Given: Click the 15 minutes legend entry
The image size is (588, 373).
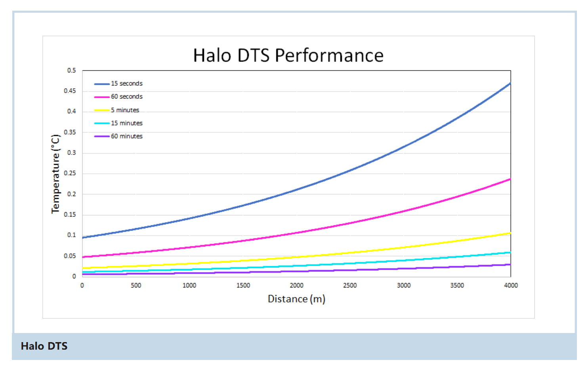Looking at the screenshot, I should tap(118, 123).
